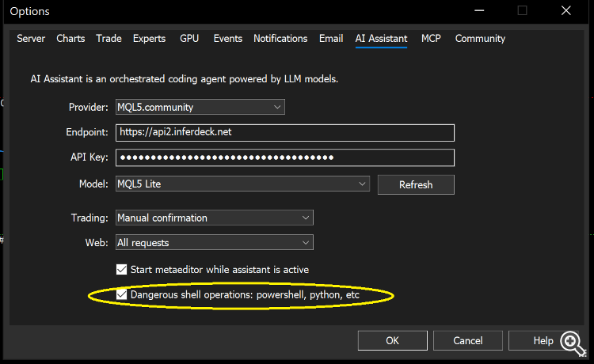Switch to the Server tab
Viewport: 594px width, 364px height.
click(x=31, y=39)
